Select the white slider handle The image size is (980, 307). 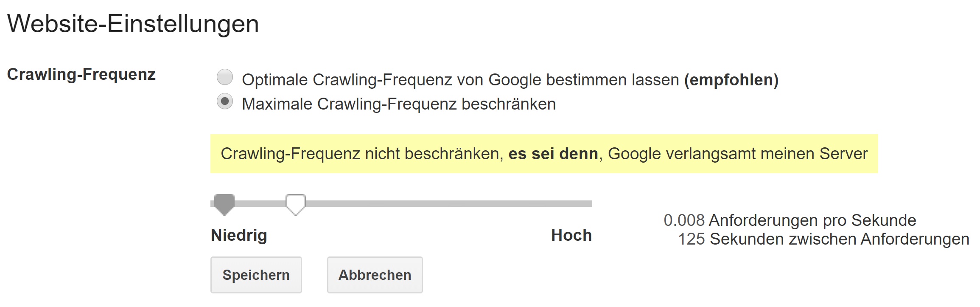click(x=296, y=203)
